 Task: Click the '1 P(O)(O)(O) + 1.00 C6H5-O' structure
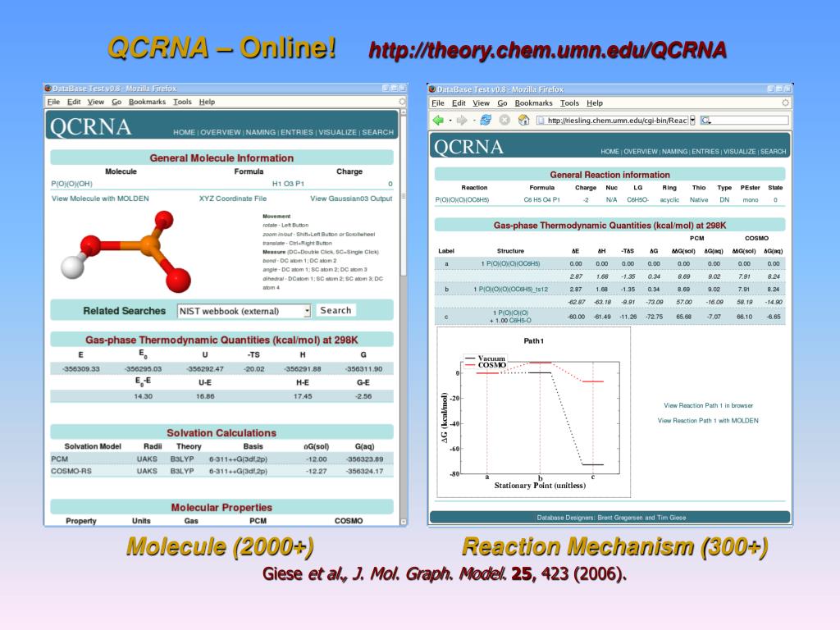(x=510, y=317)
